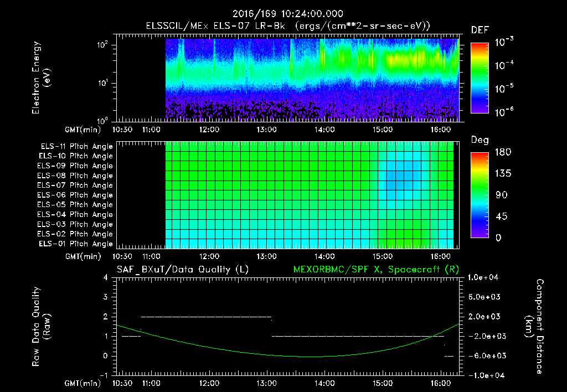Click the yellow high-flux region in the spectrogram
The width and height of the screenshot is (567, 392).
405,59
